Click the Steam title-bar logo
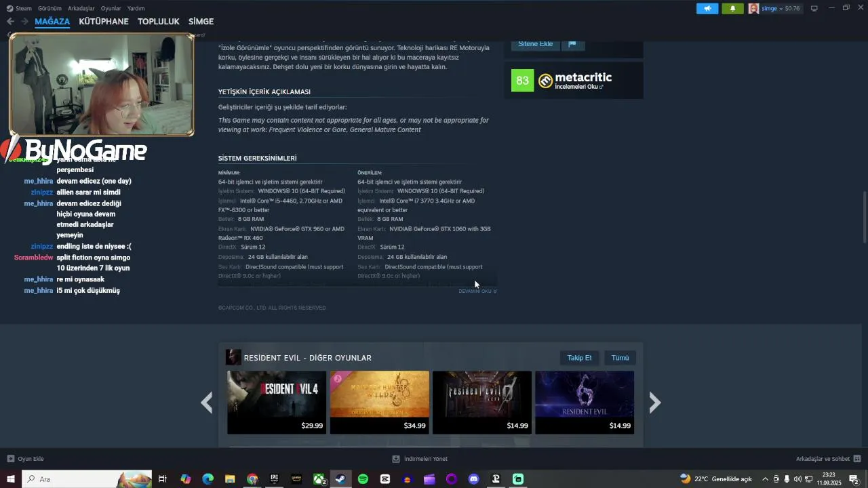Image resolution: width=868 pixels, height=488 pixels. click(9, 8)
